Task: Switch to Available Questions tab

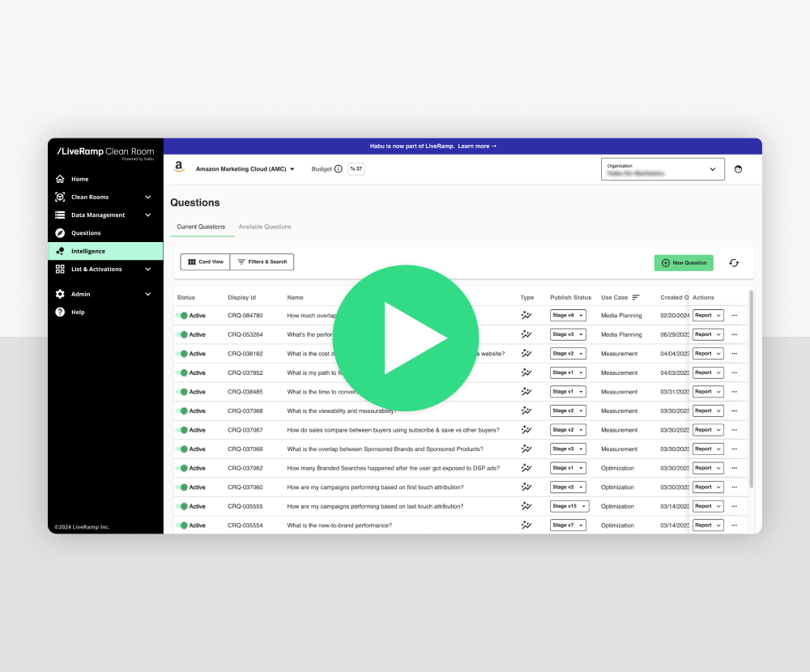Action: [x=265, y=227]
